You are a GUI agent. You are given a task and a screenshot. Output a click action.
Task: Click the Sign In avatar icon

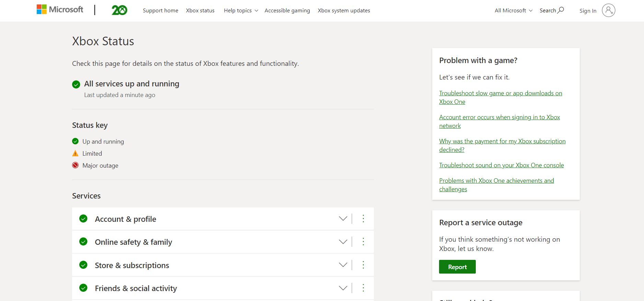pyautogui.click(x=608, y=10)
